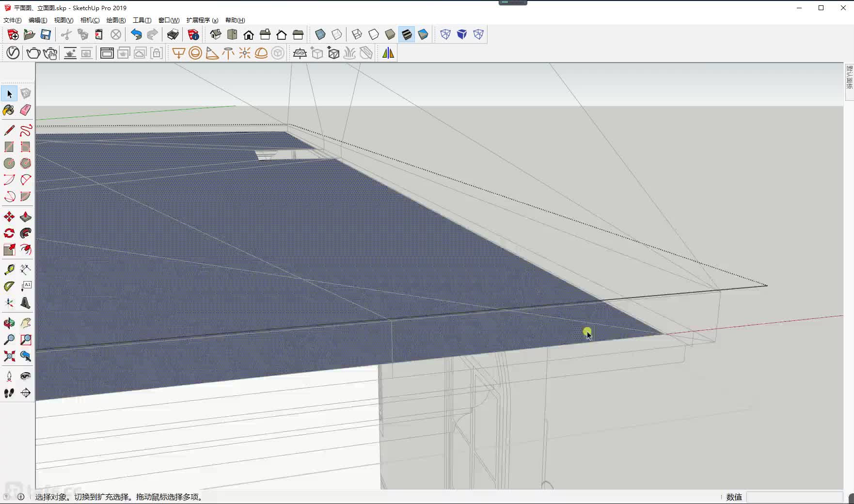Click the Make Component icon
Screen dimensions: 854x504
[26, 93]
